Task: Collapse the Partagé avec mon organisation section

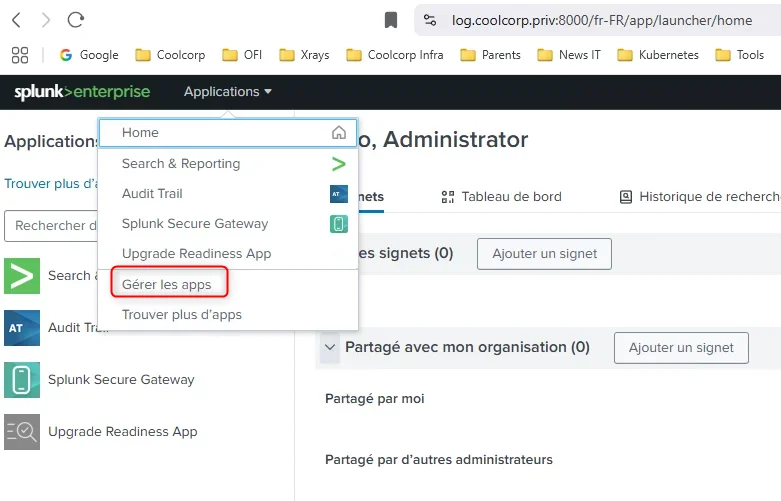Action: pos(330,347)
